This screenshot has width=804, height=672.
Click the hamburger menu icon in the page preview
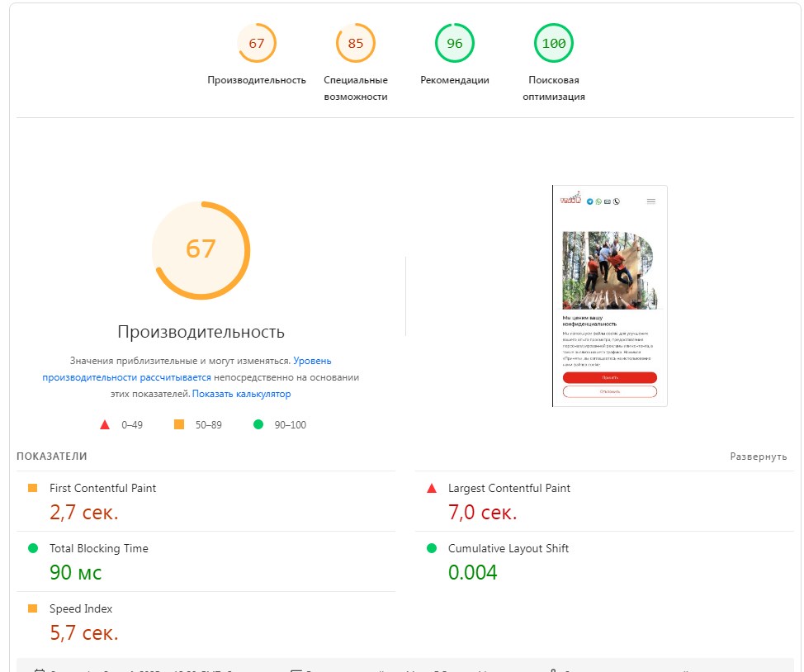click(651, 201)
